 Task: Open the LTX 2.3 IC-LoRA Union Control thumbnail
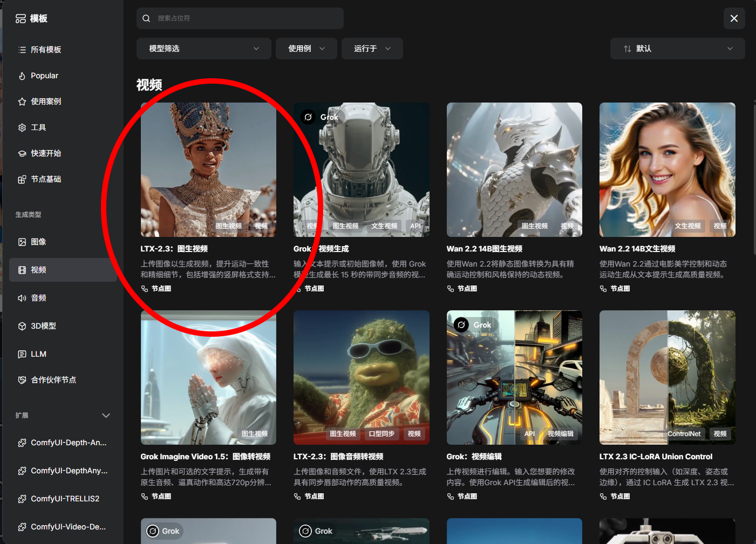tap(668, 377)
